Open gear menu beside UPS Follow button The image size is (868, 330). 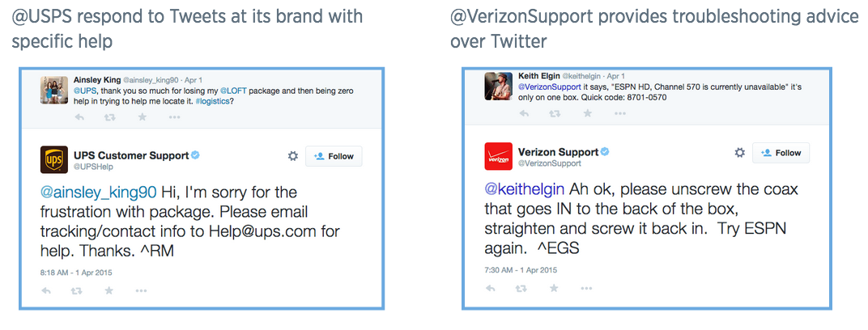(293, 156)
